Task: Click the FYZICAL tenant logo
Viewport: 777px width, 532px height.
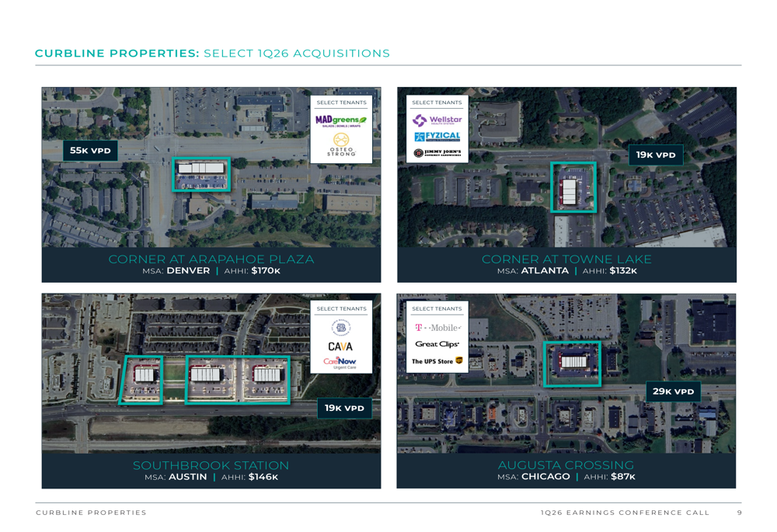Action: click(x=437, y=137)
